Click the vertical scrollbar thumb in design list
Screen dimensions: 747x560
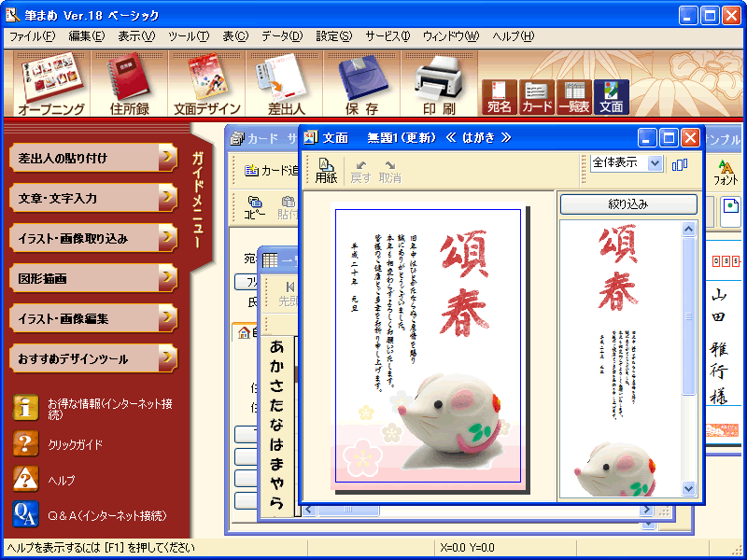[688, 316]
